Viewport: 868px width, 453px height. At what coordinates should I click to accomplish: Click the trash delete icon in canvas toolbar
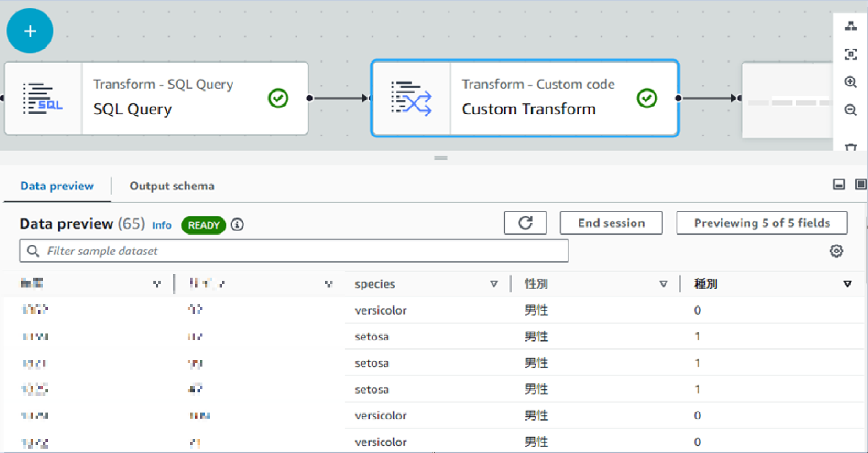tap(850, 147)
